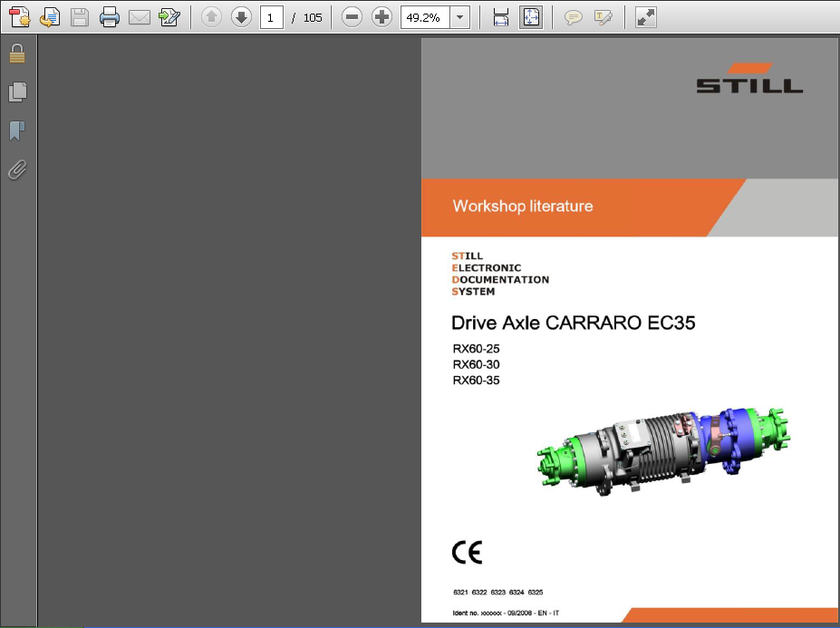Image resolution: width=840 pixels, height=628 pixels.
Task: Click the Email envelope icon
Action: [x=140, y=18]
